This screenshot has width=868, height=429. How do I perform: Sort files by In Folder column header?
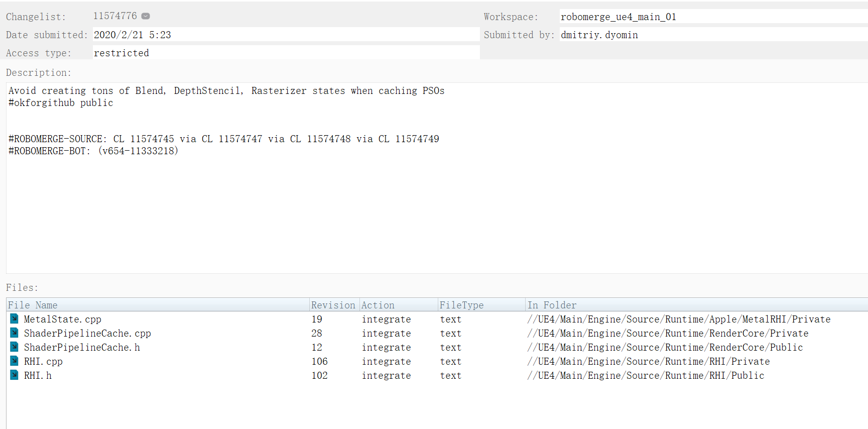(x=697, y=305)
